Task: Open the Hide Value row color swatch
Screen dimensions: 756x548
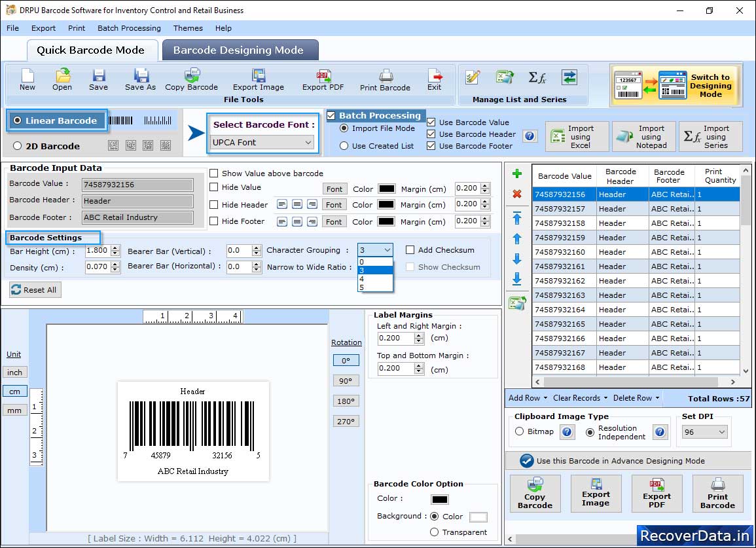Action: 386,189
